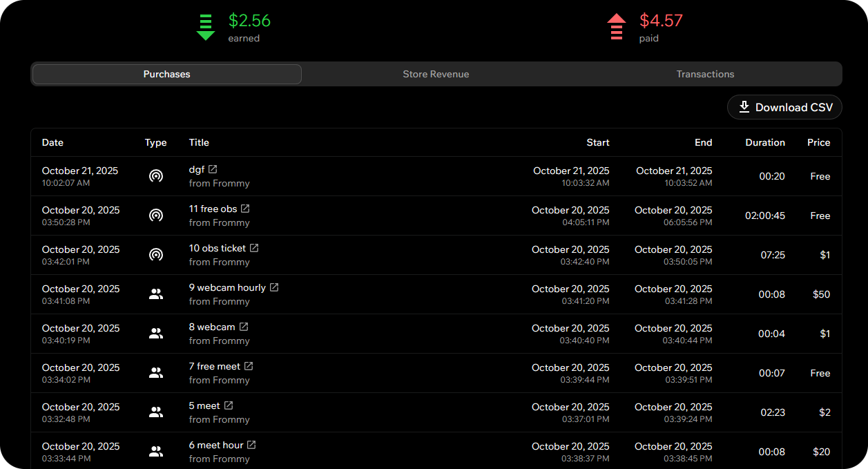Open external link icon next to dgf
Viewport: 868px width, 469px height.
point(213,169)
